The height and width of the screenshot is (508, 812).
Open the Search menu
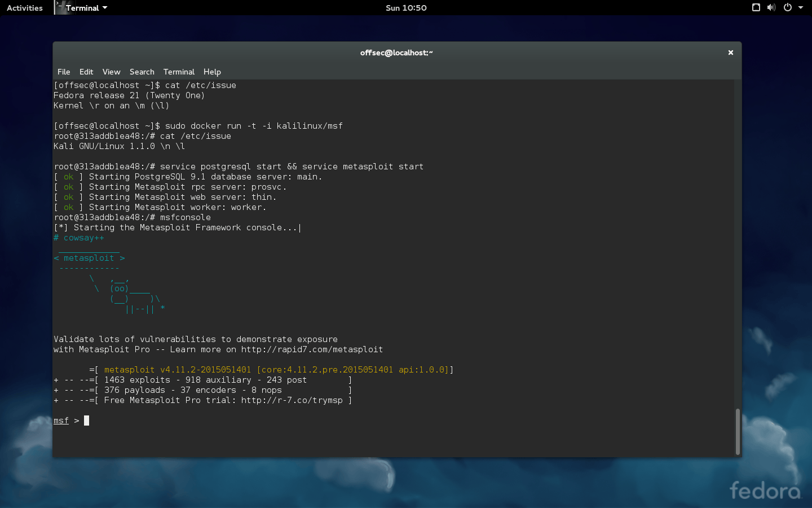(x=142, y=72)
